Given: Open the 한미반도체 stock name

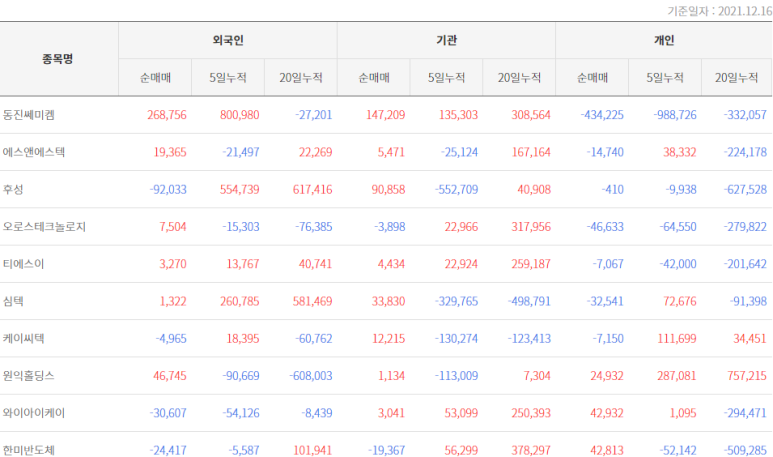Looking at the screenshot, I should (x=29, y=450).
